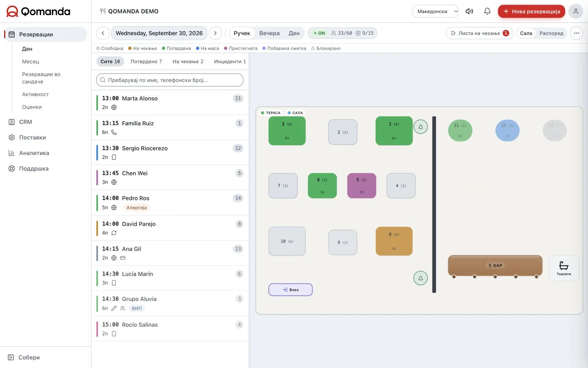Open the user profile avatar
This screenshot has width=588, height=368.
tap(576, 11)
